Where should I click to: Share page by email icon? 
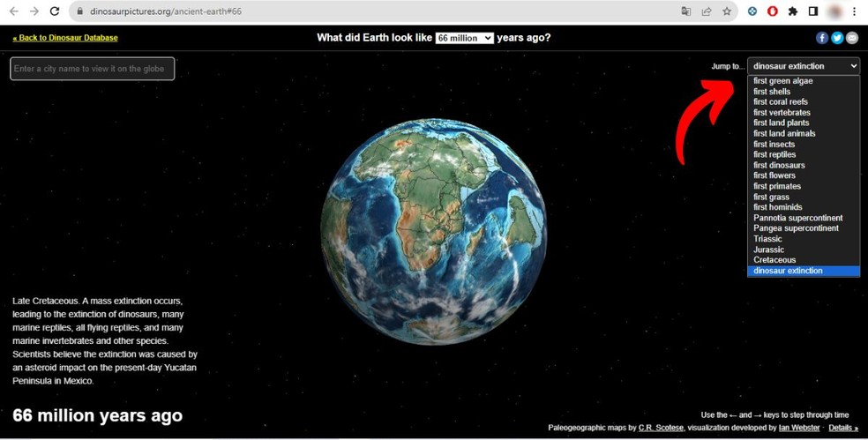pos(852,38)
